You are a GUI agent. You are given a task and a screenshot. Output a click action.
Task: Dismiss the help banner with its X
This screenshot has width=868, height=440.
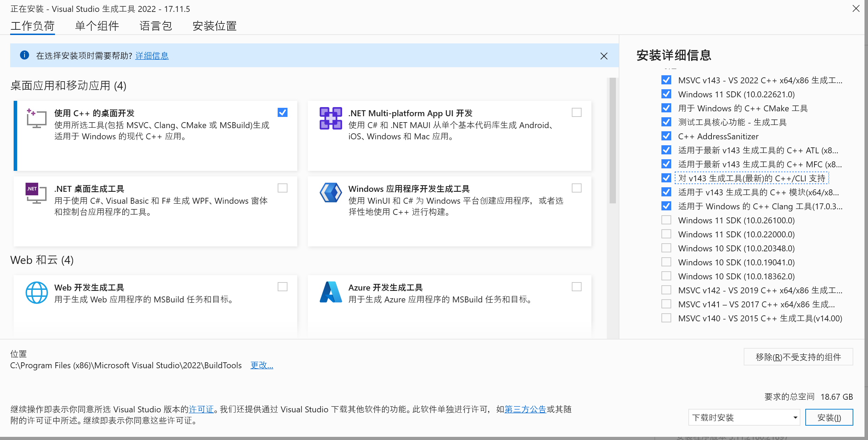(604, 56)
